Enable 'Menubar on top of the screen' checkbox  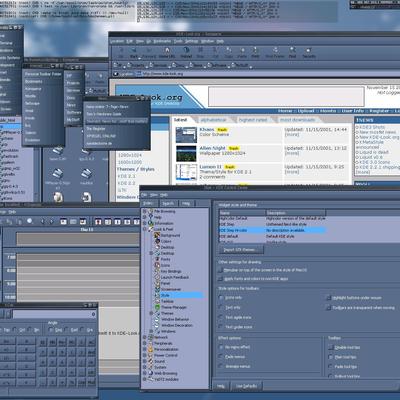click(x=220, y=270)
